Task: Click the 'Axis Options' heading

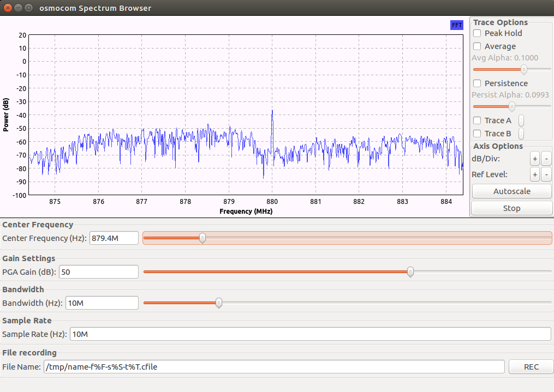Action: 498,146
